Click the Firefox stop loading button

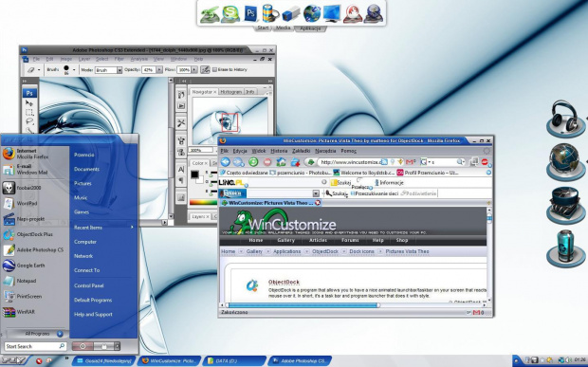(267, 162)
